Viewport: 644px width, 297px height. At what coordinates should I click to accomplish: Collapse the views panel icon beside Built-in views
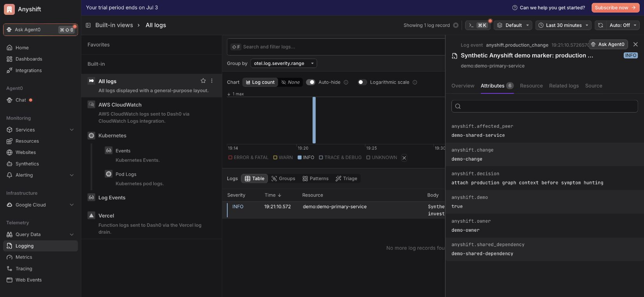pos(88,25)
